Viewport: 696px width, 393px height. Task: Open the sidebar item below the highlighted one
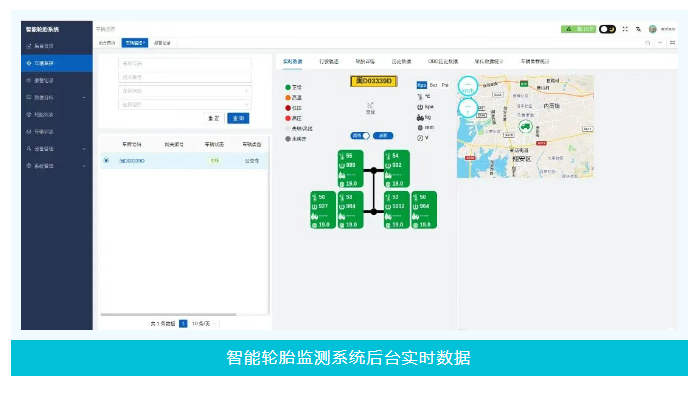pos(57,80)
